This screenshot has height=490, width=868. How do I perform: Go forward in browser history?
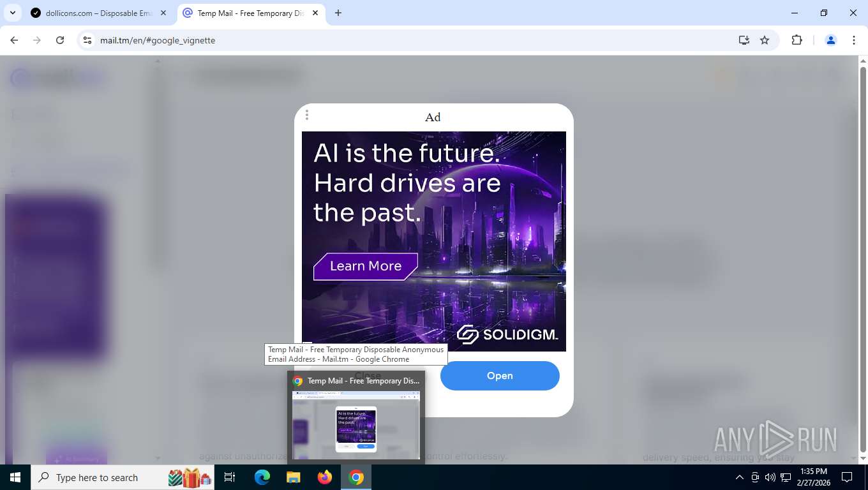37,40
